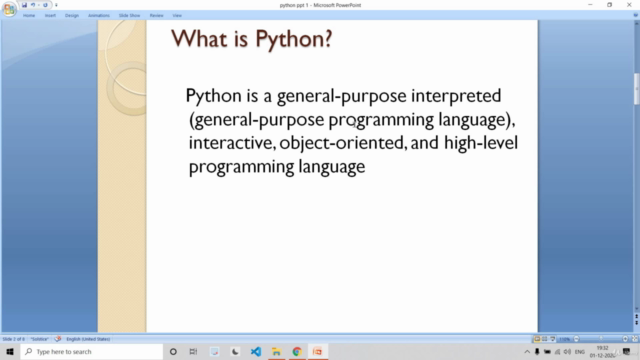Go to Next Slide double-arrow button
The image size is (640, 360).
636,323
